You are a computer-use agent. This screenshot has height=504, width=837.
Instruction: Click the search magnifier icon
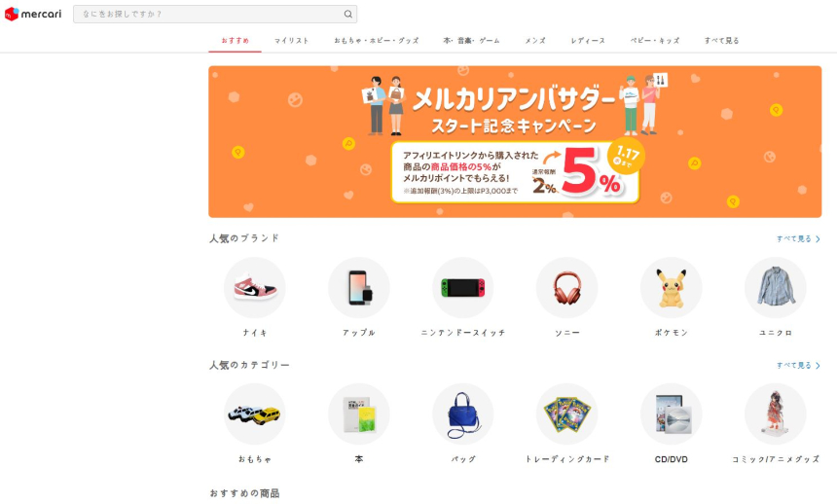coord(348,15)
